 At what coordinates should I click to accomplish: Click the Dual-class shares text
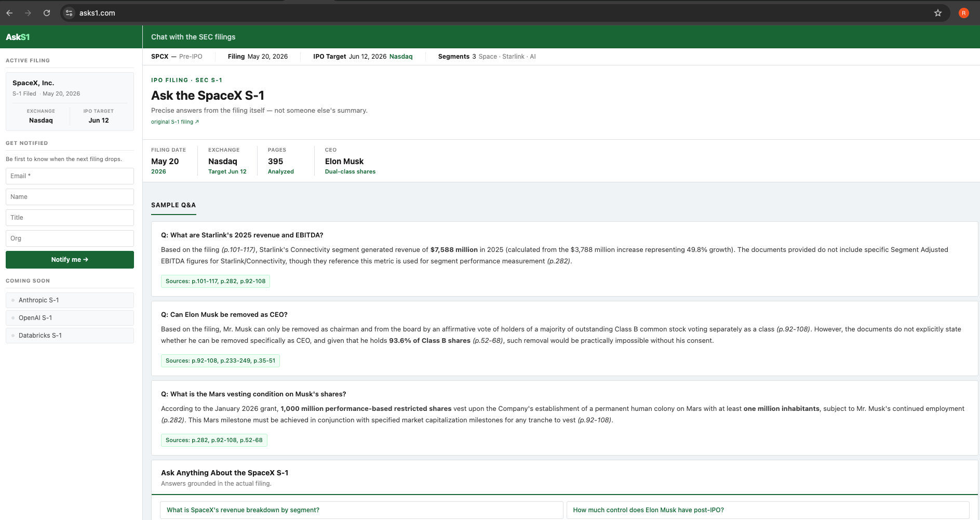(x=350, y=172)
